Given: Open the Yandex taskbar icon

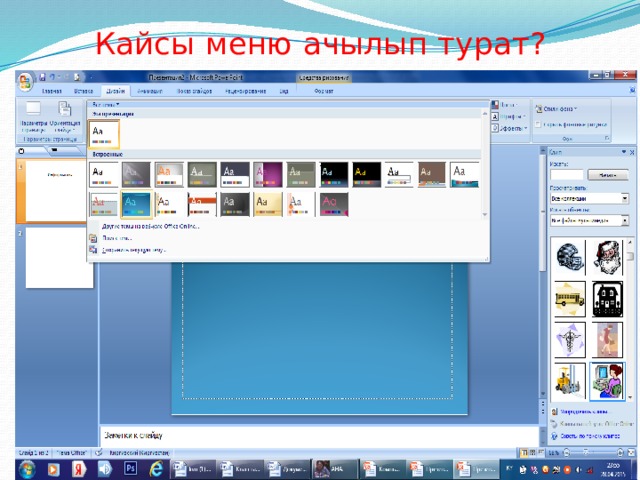Looking at the screenshot, I should tap(79, 469).
